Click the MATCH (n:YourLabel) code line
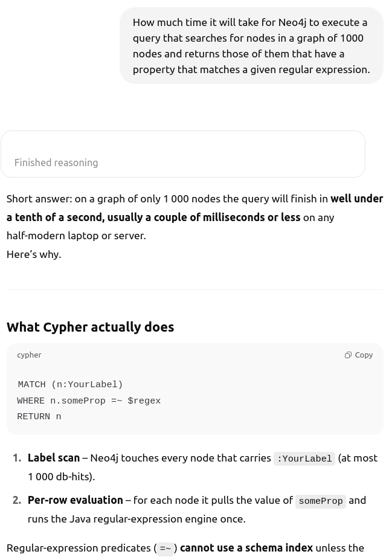This screenshot has width=392, height=560. pyautogui.click(x=70, y=385)
